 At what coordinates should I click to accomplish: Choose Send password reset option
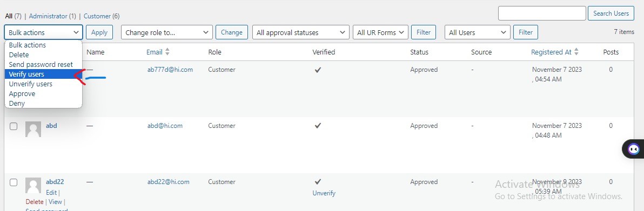pos(44,64)
